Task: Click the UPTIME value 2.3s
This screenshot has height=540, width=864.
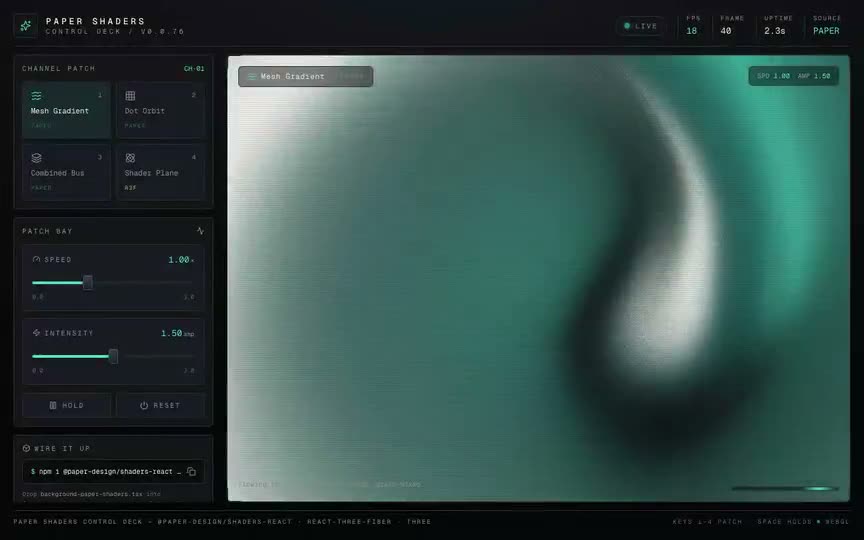Action: (775, 31)
